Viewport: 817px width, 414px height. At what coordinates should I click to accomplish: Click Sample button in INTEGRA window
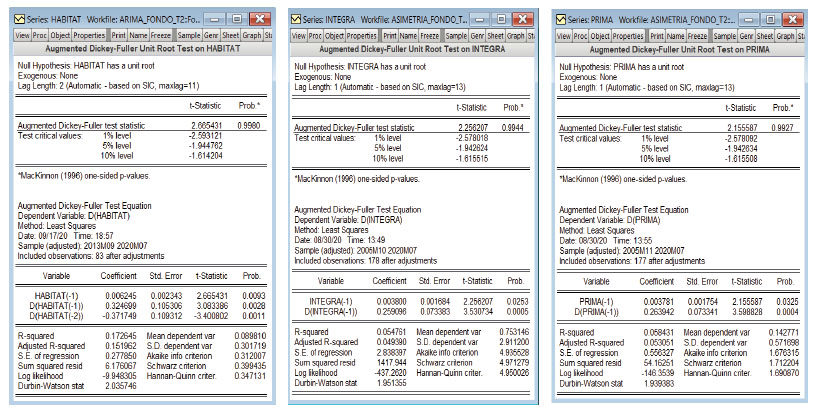click(x=456, y=36)
